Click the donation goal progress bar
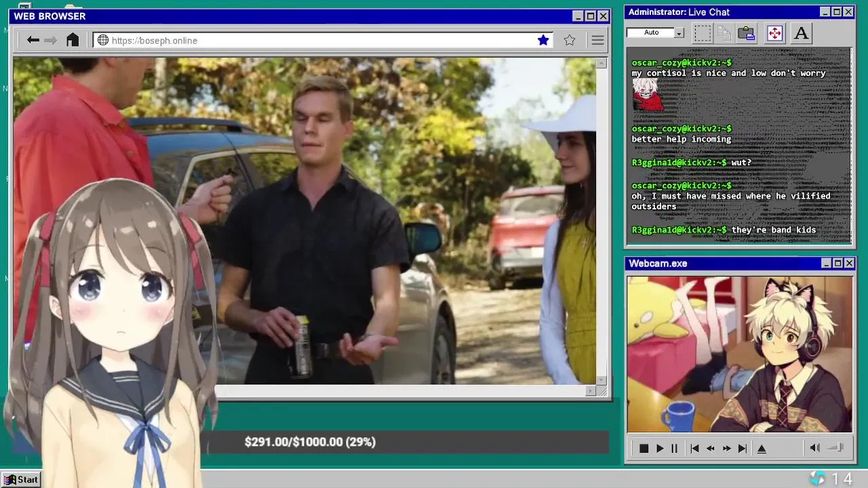 point(407,442)
